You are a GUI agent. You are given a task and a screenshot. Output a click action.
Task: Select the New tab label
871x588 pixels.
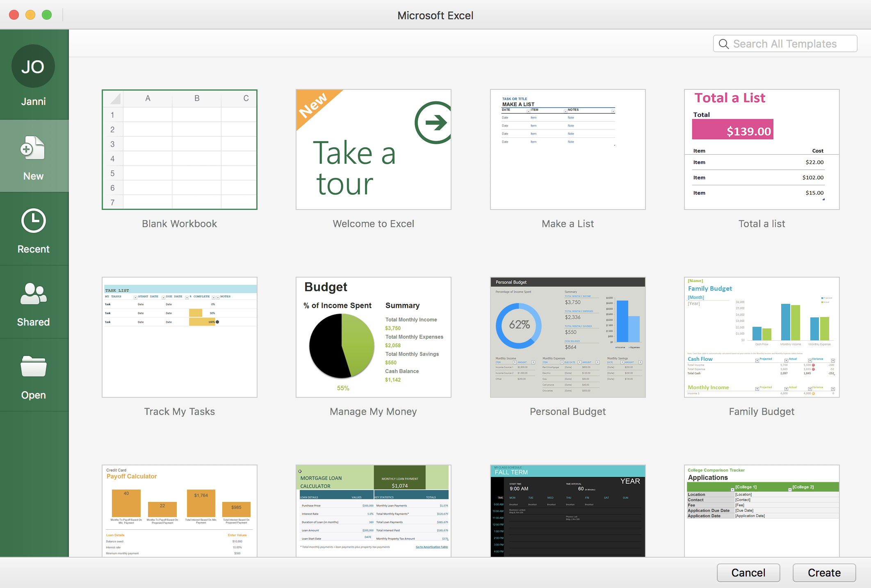(33, 176)
